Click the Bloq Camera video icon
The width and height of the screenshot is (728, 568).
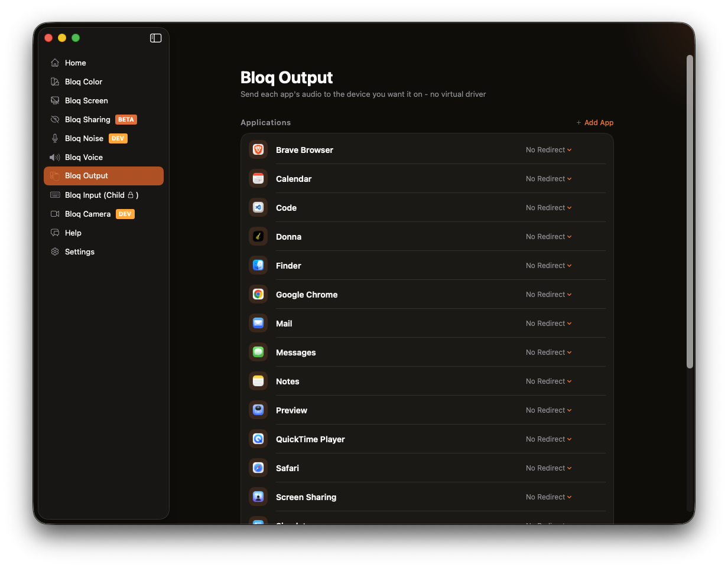click(55, 214)
